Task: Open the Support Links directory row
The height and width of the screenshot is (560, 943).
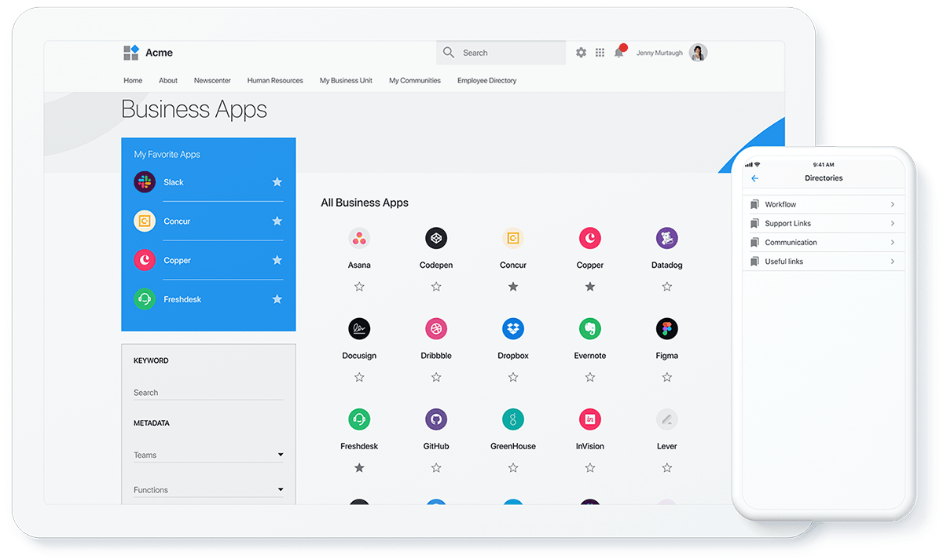Action: [x=824, y=223]
